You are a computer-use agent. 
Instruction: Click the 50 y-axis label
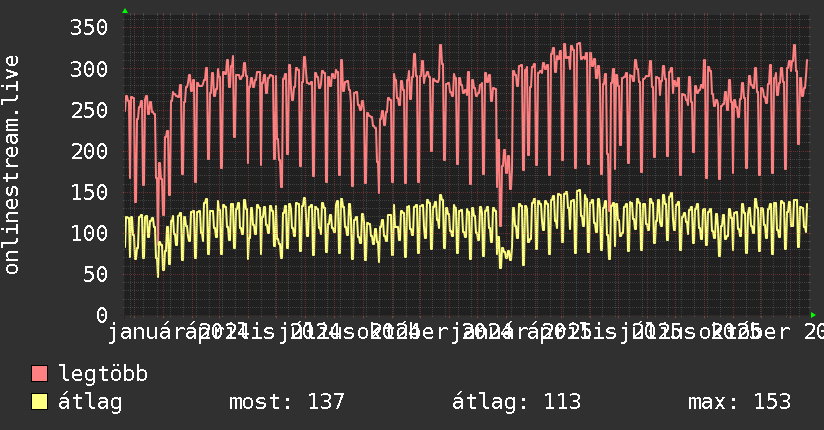point(95,274)
